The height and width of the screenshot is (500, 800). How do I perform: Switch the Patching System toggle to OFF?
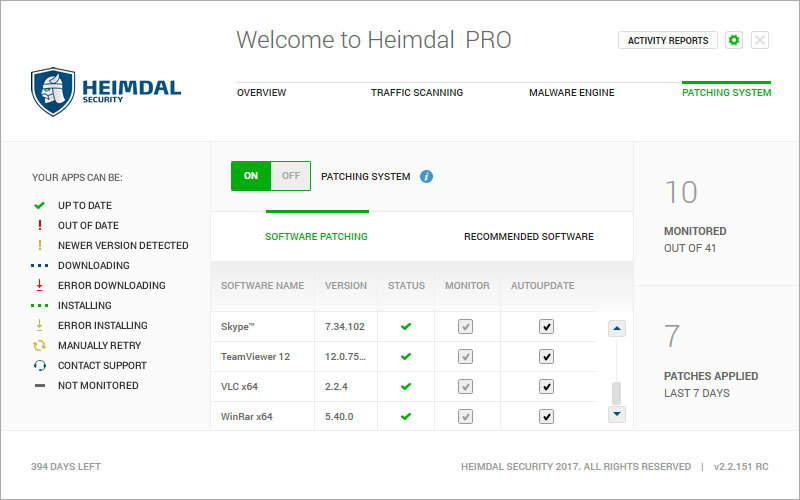[x=290, y=176]
